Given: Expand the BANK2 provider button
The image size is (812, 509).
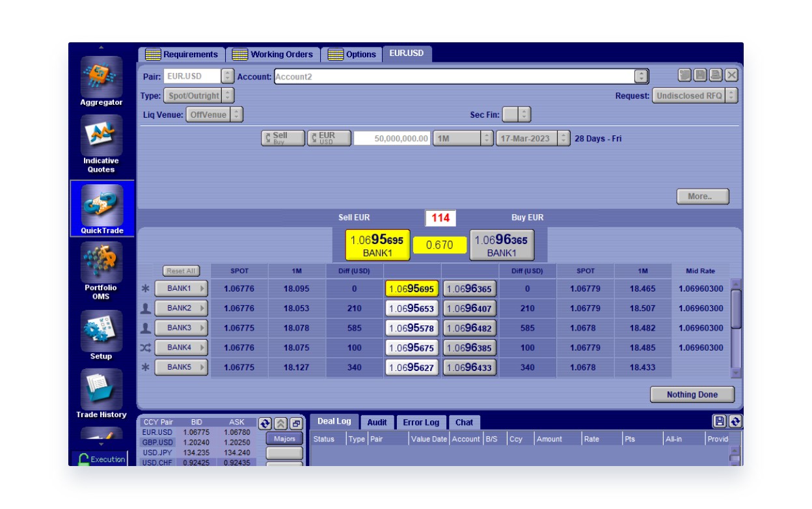Looking at the screenshot, I should (182, 308).
